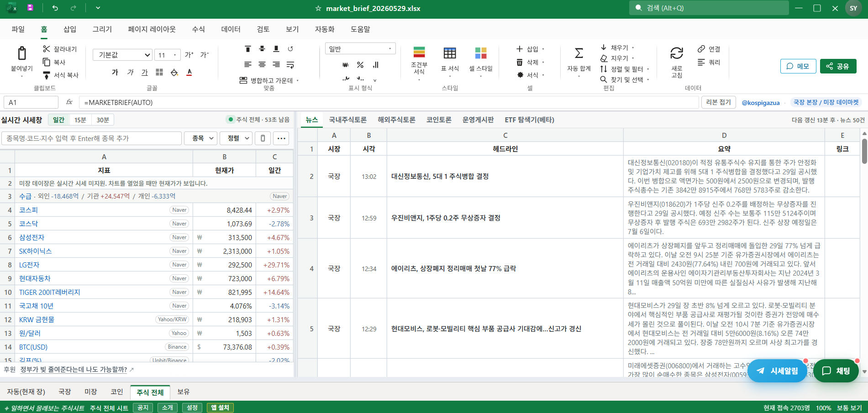Viewport: 868px width, 413px height.
Task: Click the refresh data icon
Action: click(x=677, y=53)
